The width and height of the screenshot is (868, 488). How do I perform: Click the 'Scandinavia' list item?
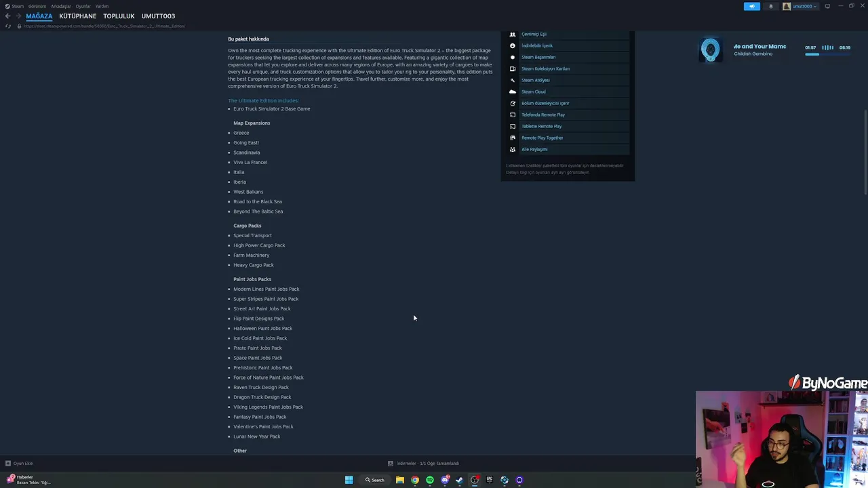click(x=247, y=152)
